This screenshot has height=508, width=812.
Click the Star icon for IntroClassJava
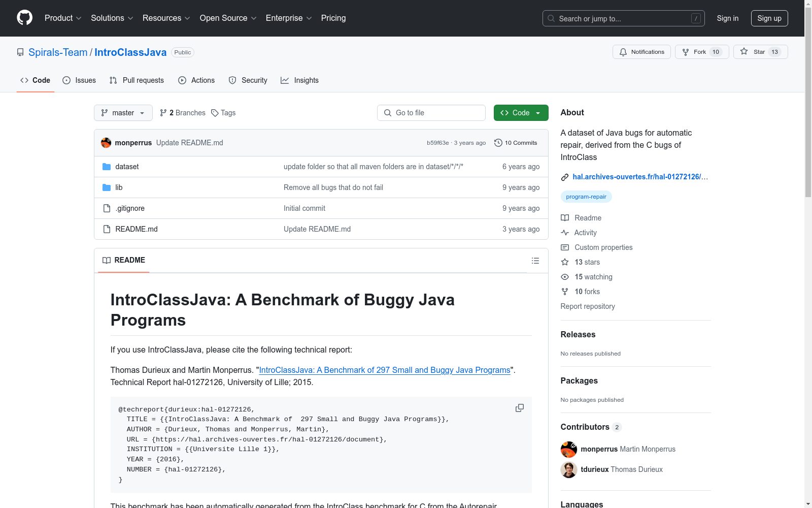(x=744, y=51)
